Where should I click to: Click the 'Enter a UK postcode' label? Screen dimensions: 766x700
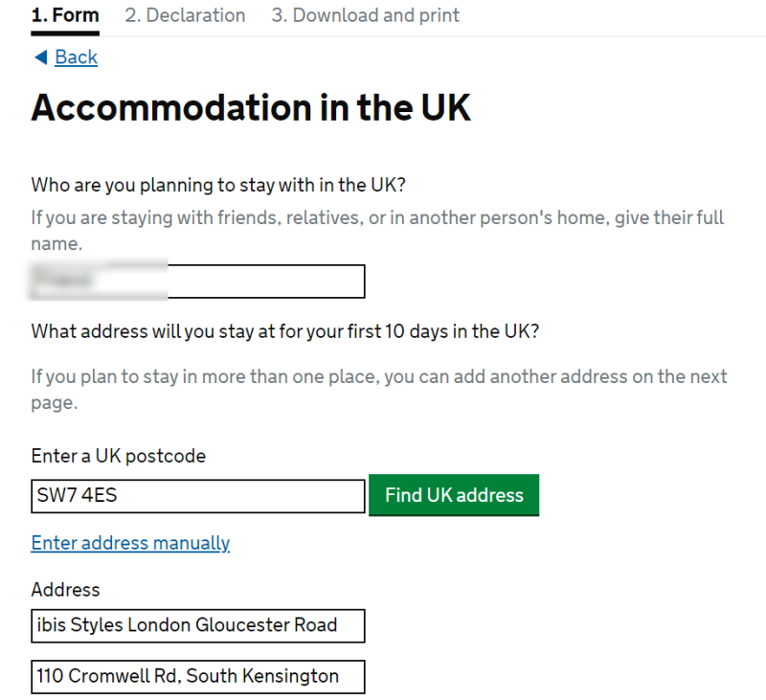pyautogui.click(x=118, y=456)
